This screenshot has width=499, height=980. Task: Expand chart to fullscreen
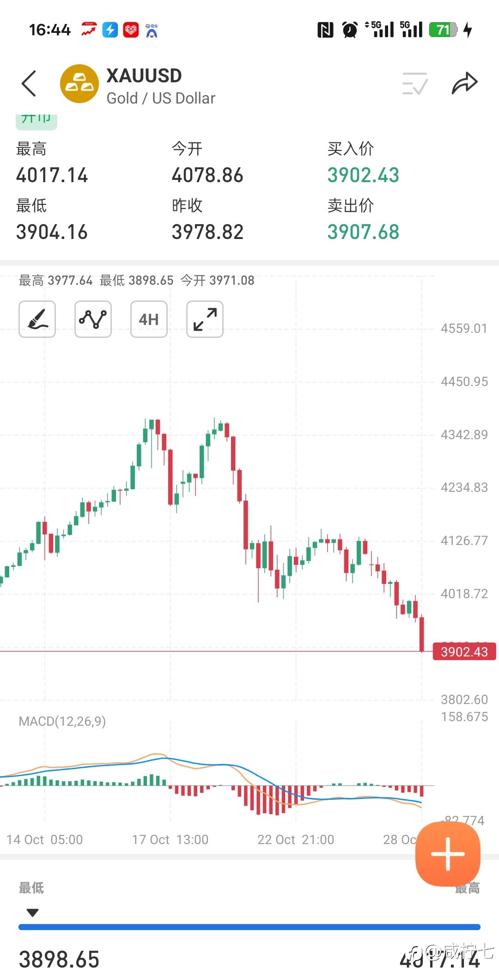coord(205,319)
